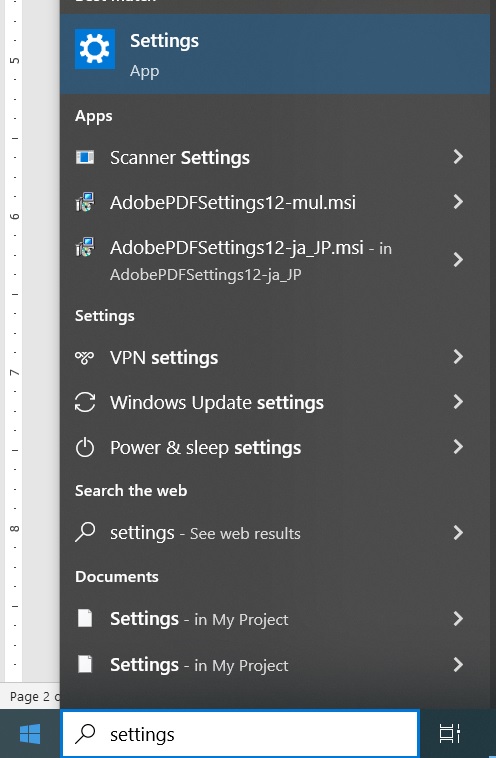Screen dimensions: 496x758
Task: Expand the Windows Update settings chevron
Action: click(458, 402)
